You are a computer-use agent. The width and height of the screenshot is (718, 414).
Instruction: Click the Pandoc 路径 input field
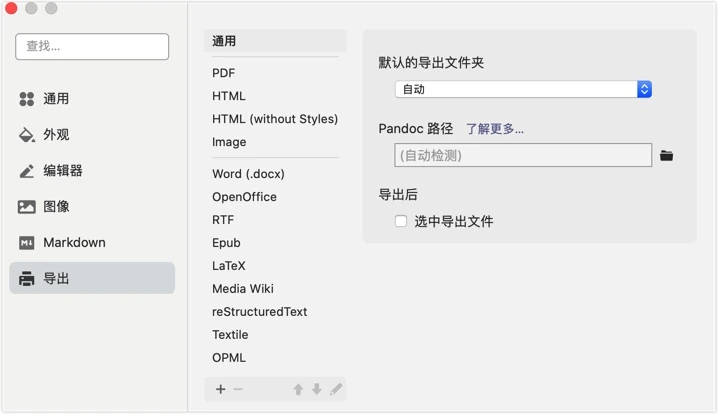(523, 155)
